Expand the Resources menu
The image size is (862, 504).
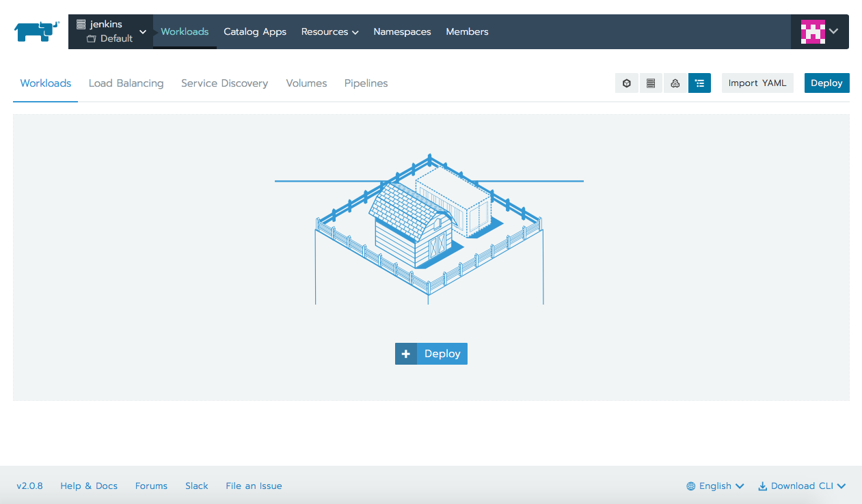click(x=330, y=31)
